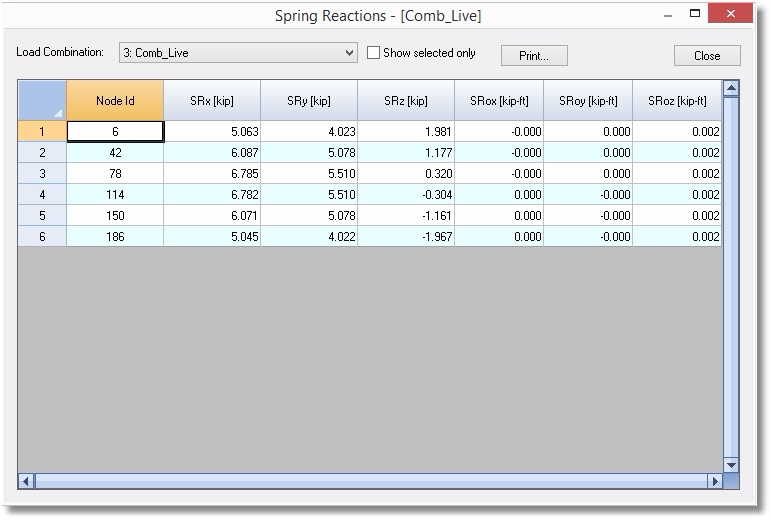Select all cells via table corner
This screenshot has height=520, width=771.
42,100
